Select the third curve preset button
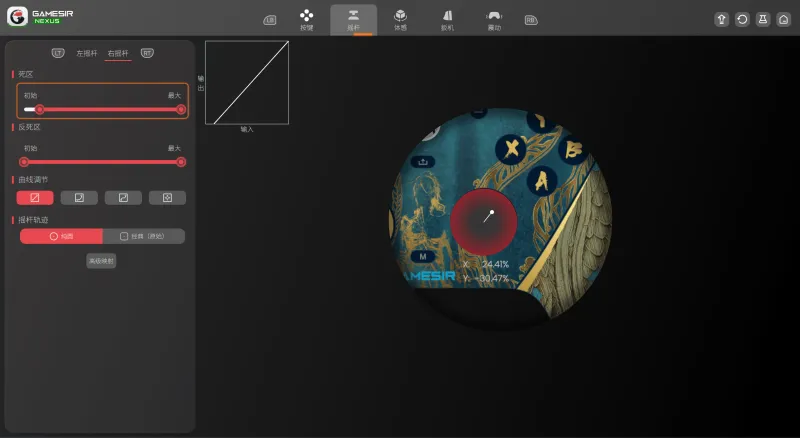The height and width of the screenshot is (438, 800). tap(123, 198)
